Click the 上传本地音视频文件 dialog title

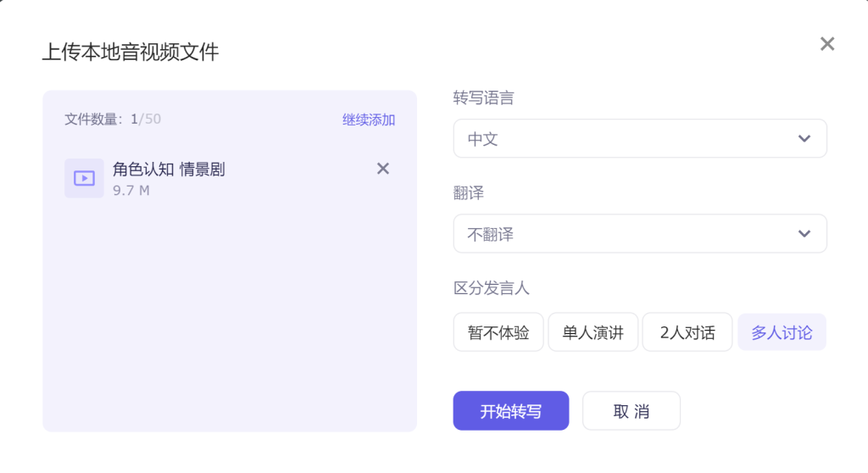(131, 53)
